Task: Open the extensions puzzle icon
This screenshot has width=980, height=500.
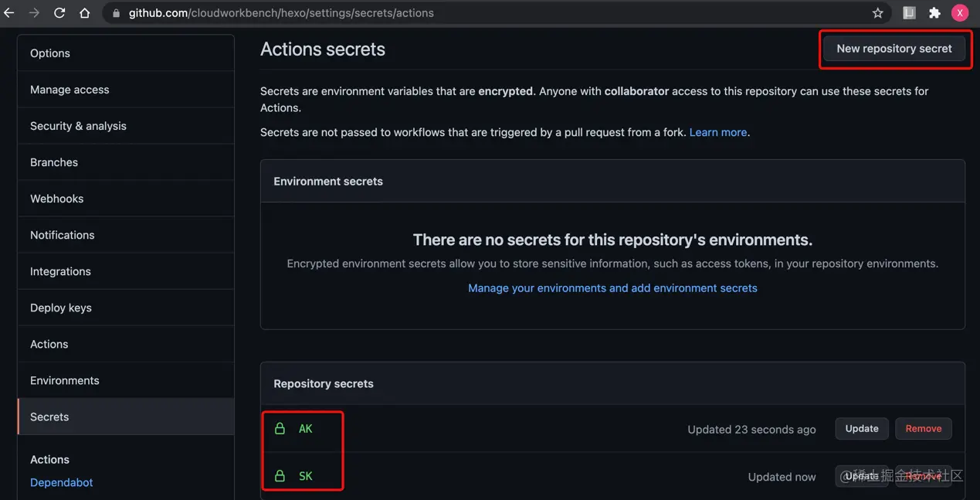Action: [934, 13]
